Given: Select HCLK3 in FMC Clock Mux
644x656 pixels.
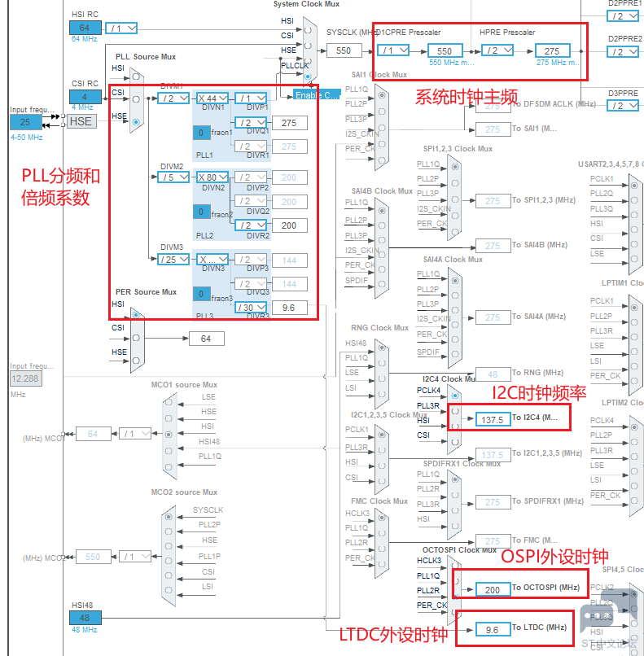Looking at the screenshot, I should click(x=382, y=518).
